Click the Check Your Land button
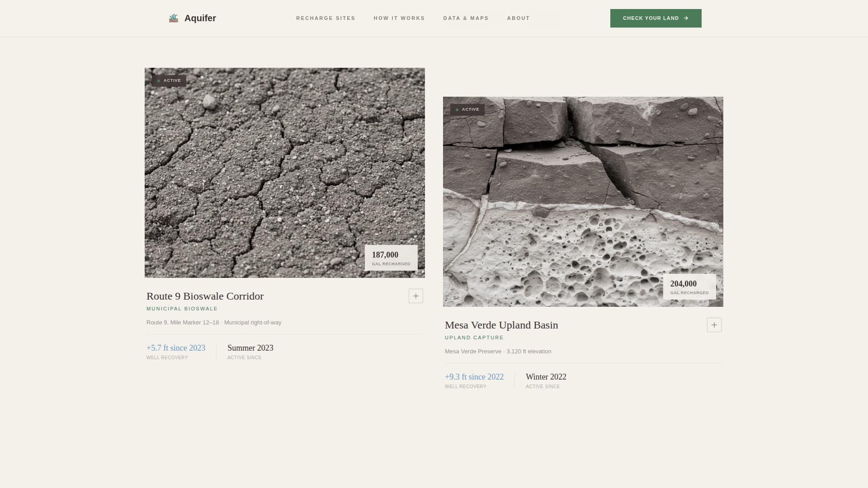The height and width of the screenshot is (488, 868). point(656,18)
